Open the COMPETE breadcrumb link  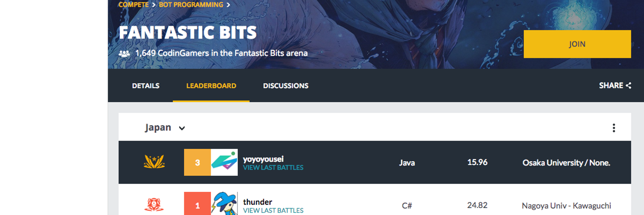(x=134, y=5)
